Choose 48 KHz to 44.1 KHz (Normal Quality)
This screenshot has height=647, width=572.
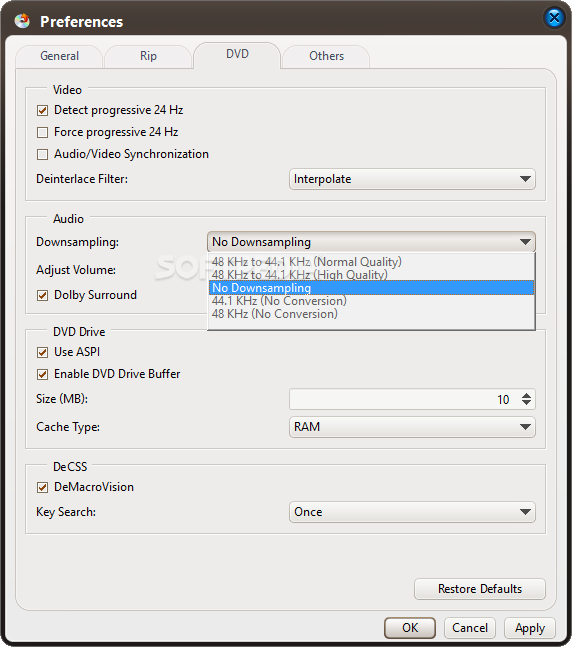click(371, 262)
